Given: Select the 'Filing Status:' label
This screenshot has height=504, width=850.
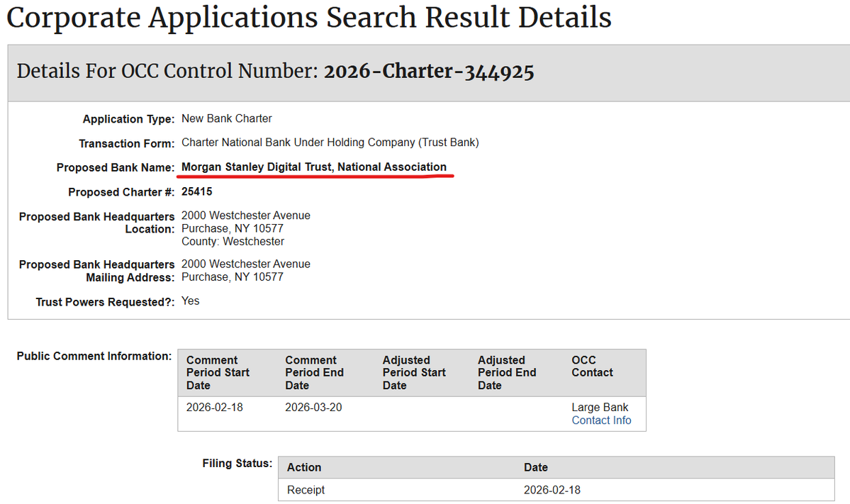Looking at the screenshot, I should pos(237,464).
